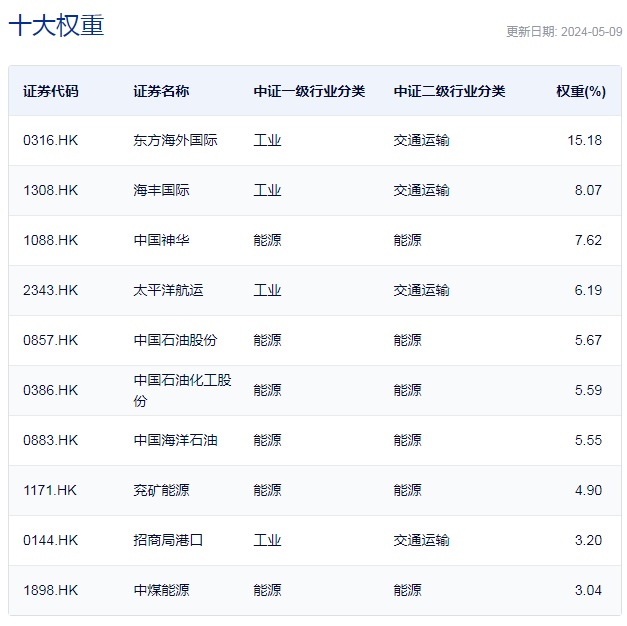Click the 中证一级行业分类 column header
Image resolution: width=627 pixels, height=626 pixels.
(x=309, y=91)
